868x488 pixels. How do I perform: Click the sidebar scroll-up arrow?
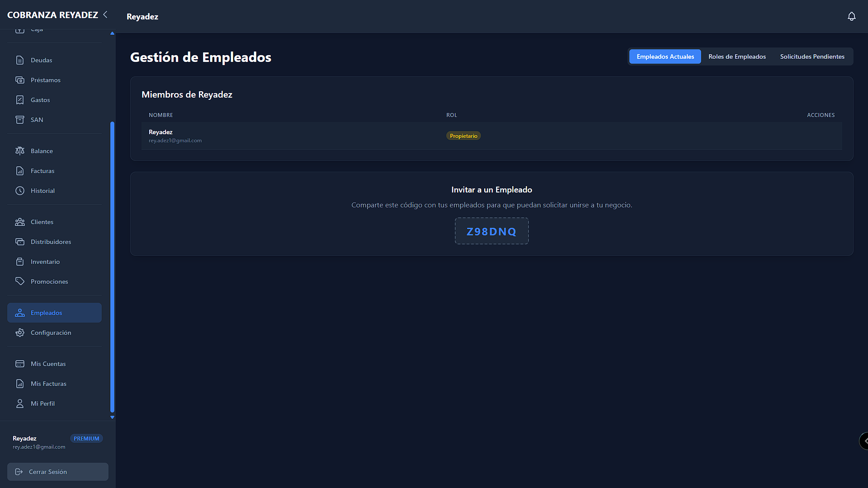pos(112,33)
